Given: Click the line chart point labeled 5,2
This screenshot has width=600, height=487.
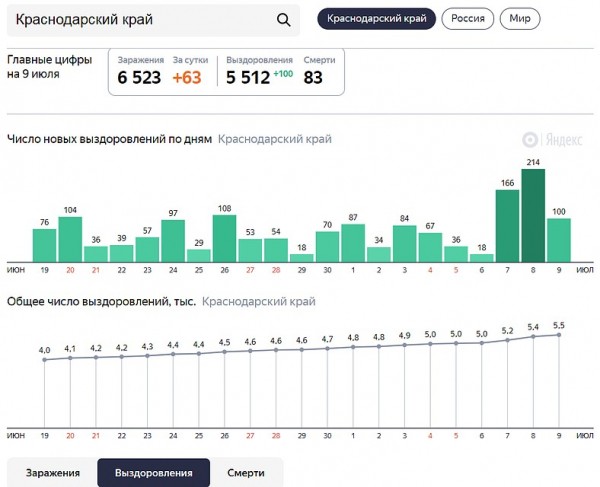Looking at the screenshot, I should click(x=507, y=340).
